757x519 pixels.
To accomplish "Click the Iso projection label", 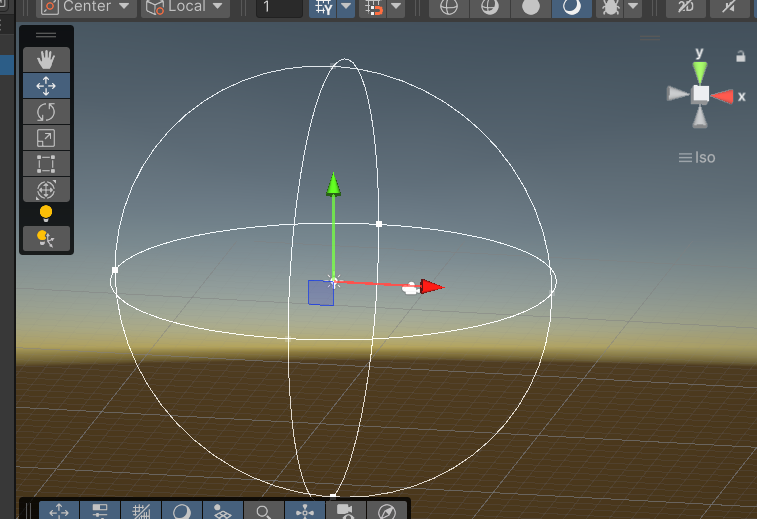I will [x=698, y=157].
